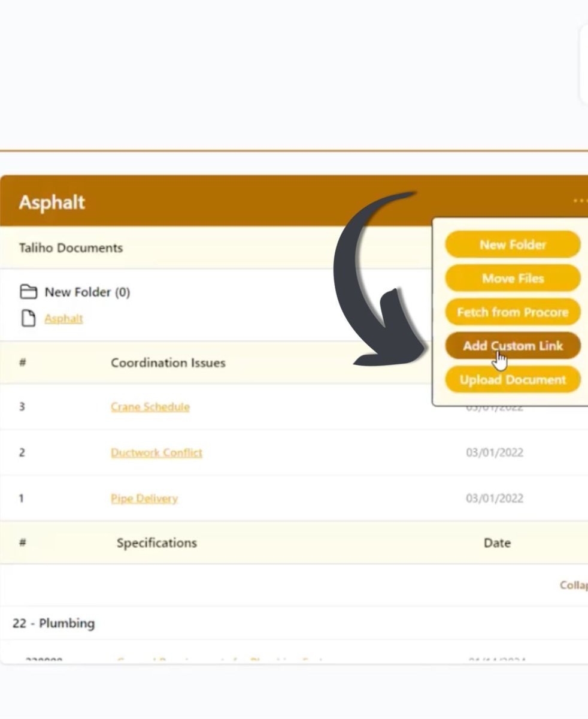Click the Collapse link above Plumbing
This screenshot has width=588, height=719.
573,585
